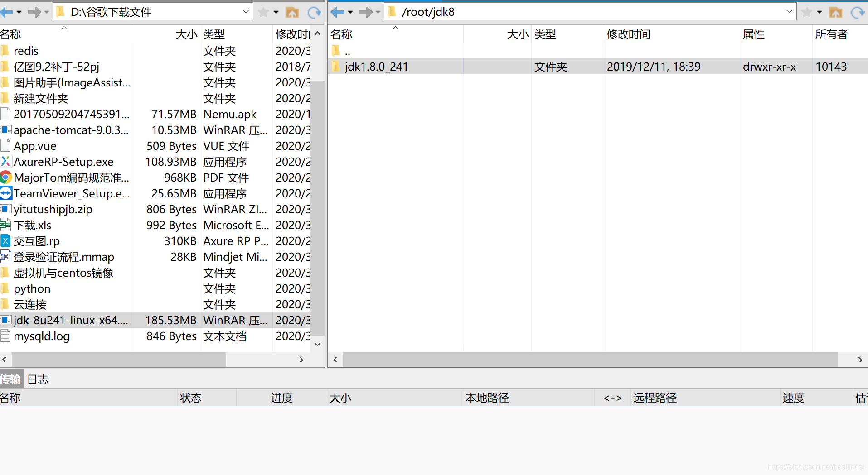Sort local files by 大小 column

point(166,34)
